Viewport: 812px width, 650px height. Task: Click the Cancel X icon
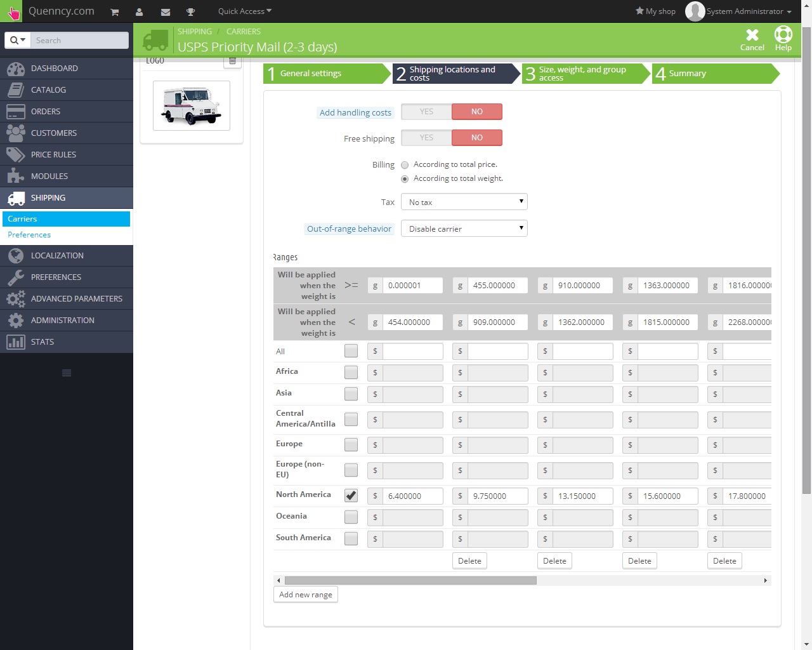click(752, 35)
